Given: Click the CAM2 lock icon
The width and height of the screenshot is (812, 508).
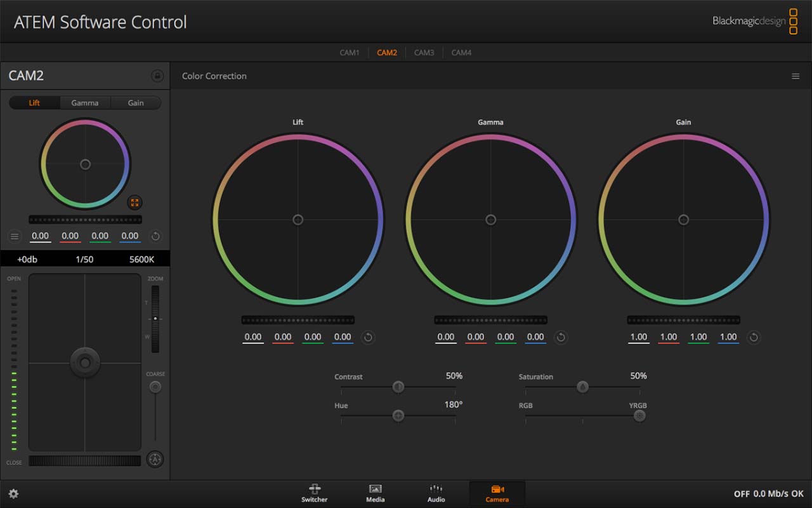Looking at the screenshot, I should pyautogui.click(x=157, y=76).
